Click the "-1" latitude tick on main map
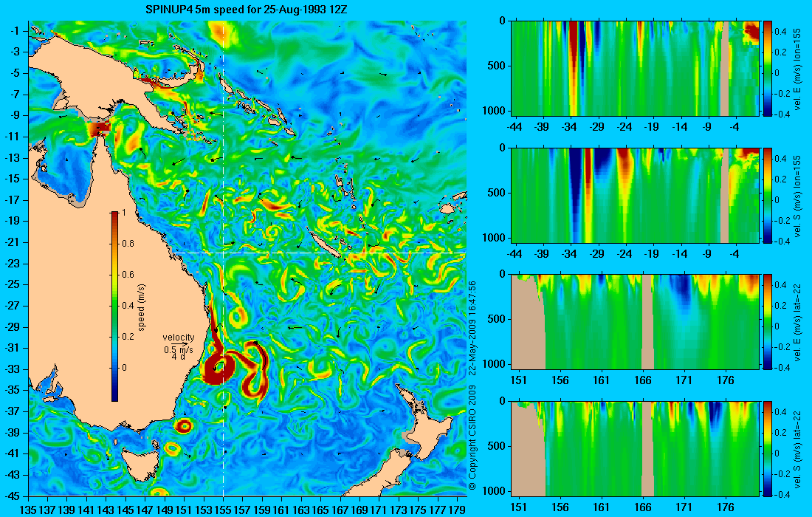The width and height of the screenshot is (812, 517). 18,31
